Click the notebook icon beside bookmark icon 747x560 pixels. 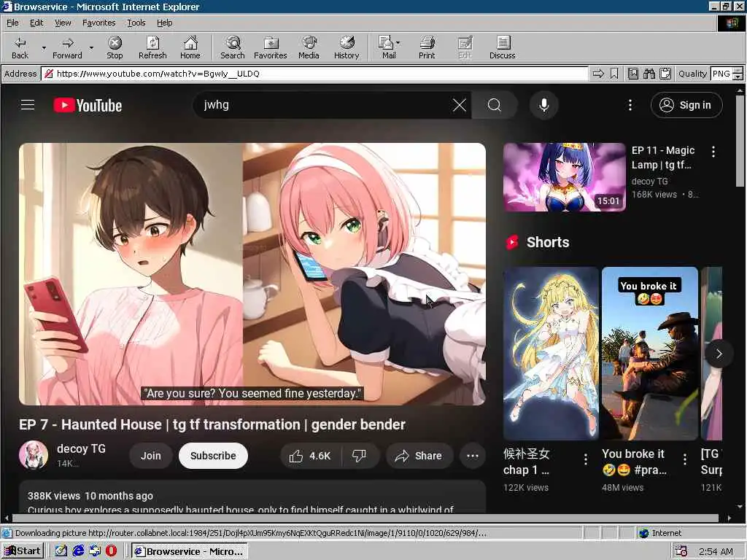pos(632,74)
